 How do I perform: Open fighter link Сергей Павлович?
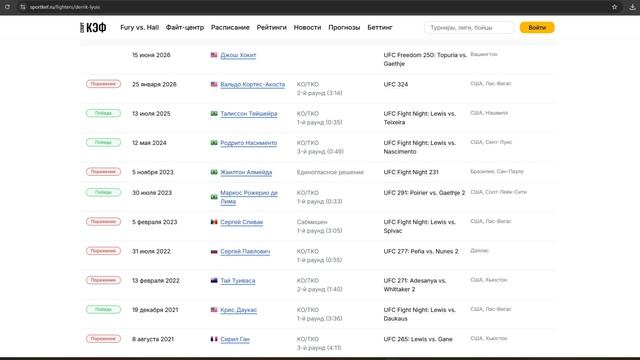pyautogui.click(x=245, y=251)
